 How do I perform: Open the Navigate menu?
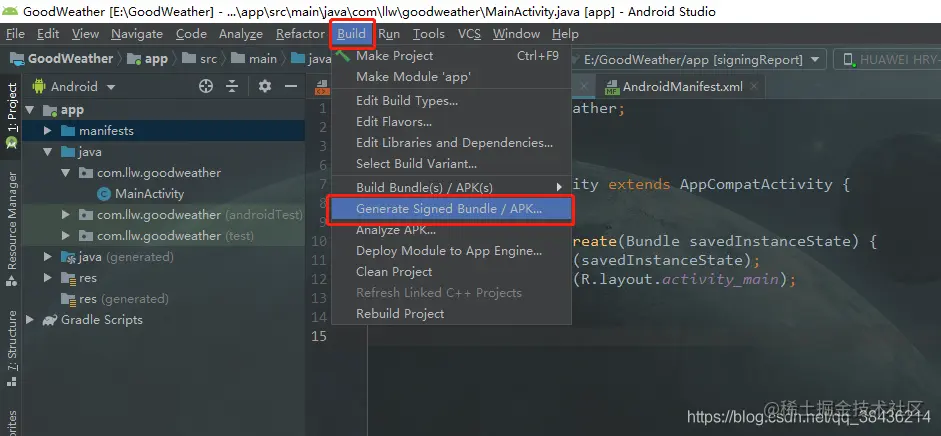pos(137,34)
